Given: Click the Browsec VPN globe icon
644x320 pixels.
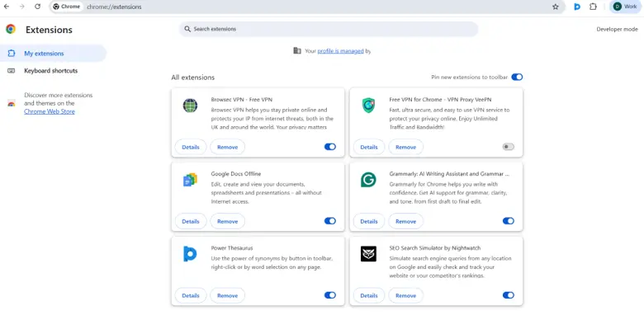Looking at the screenshot, I should (190, 106).
